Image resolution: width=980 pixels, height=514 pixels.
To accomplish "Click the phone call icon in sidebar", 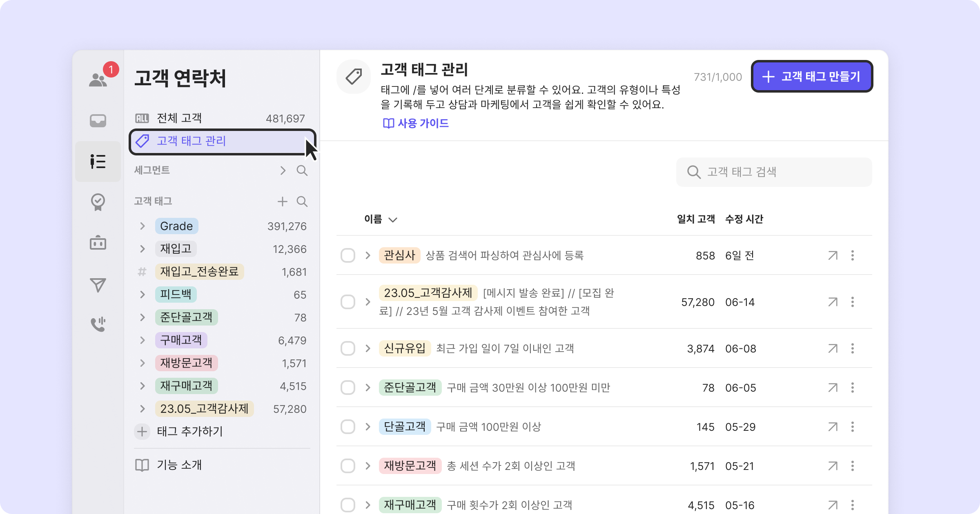I will click(98, 324).
